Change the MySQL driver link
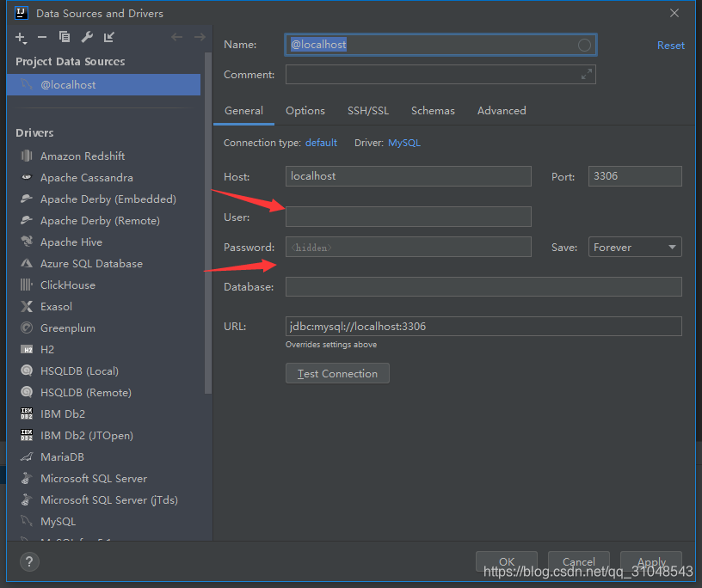Viewport: 702px width, 588px height. point(403,143)
